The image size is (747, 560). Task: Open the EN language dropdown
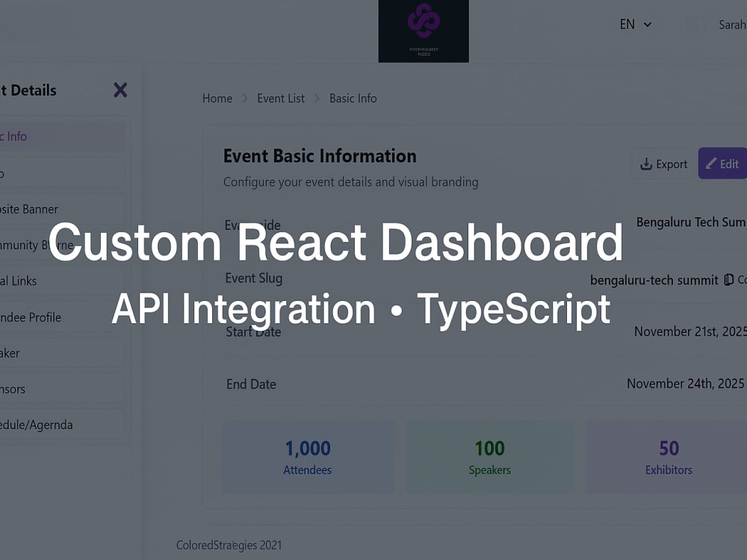click(x=635, y=25)
